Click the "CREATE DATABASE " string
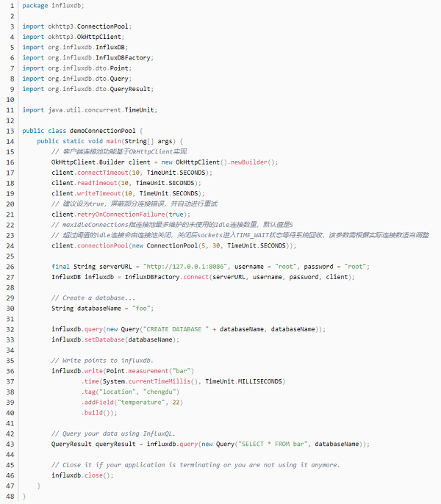 pos(176,329)
